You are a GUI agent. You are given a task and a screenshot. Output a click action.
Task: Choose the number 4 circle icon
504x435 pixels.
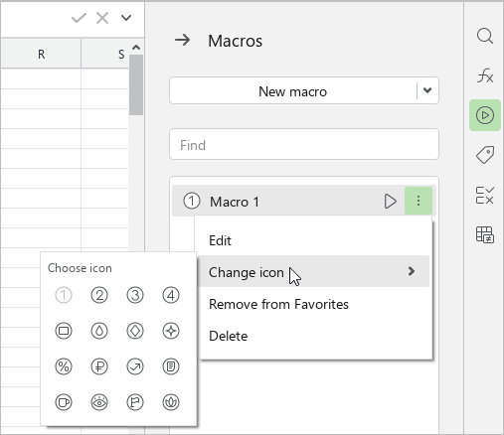click(x=171, y=295)
